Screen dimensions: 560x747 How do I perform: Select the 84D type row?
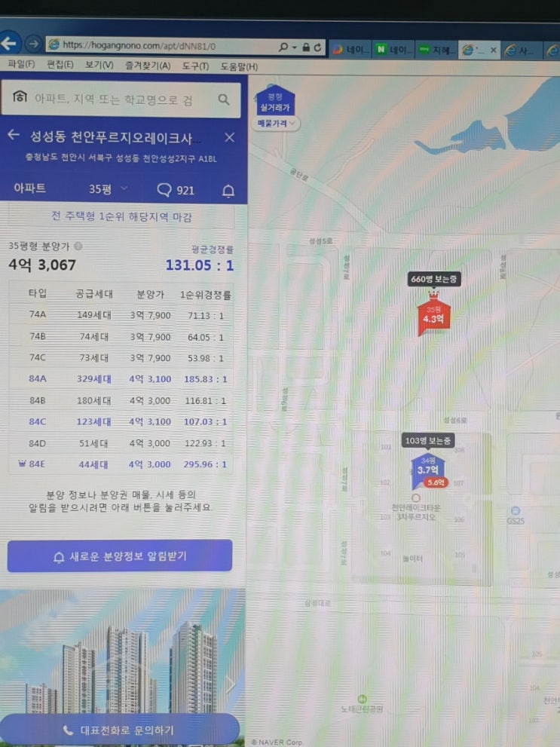coord(121,443)
